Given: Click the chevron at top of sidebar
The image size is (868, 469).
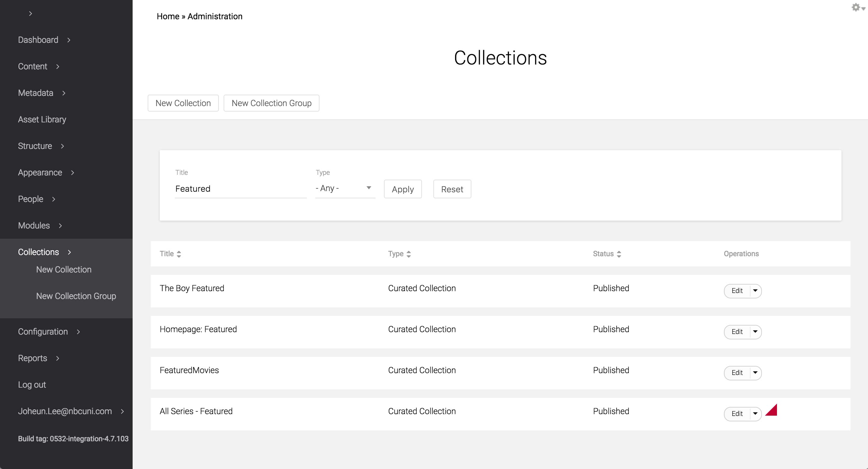Looking at the screenshot, I should point(30,14).
